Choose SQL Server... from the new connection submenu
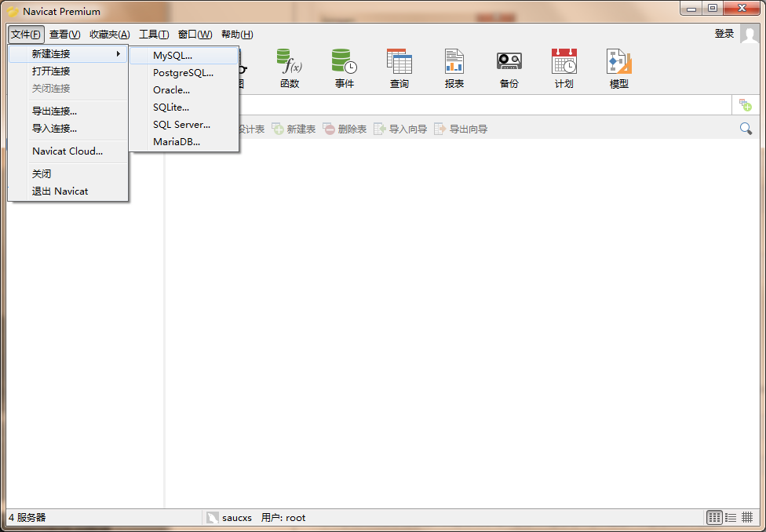 [x=184, y=125]
